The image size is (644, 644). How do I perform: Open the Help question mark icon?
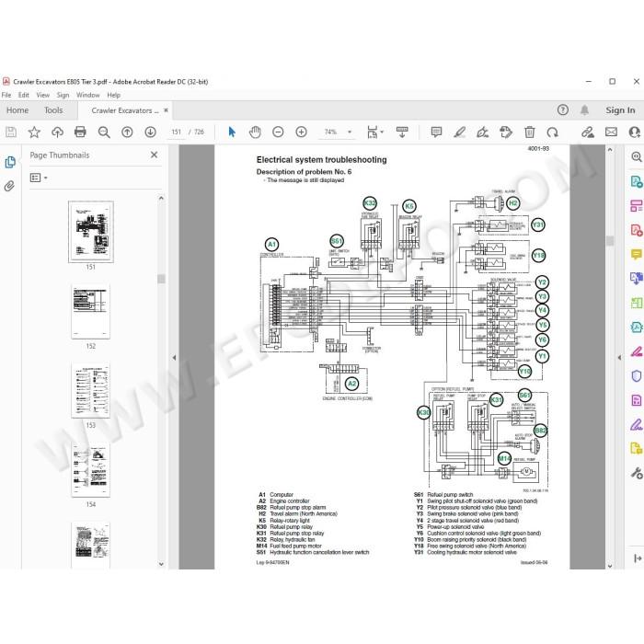pos(563,109)
